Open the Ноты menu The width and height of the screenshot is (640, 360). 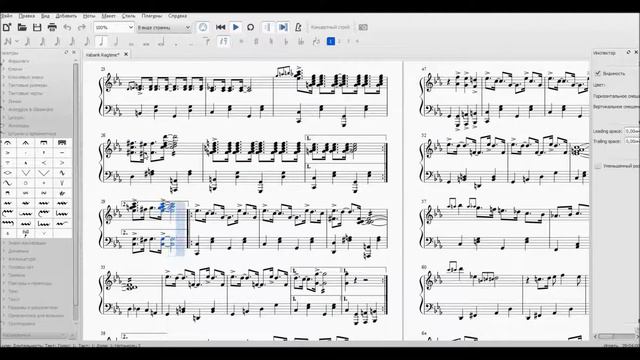point(89,16)
